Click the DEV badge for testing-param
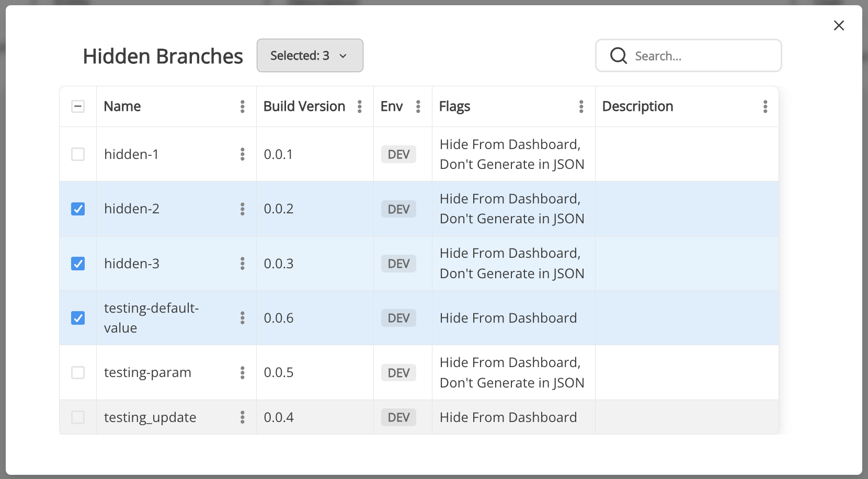868x479 pixels. click(x=398, y=373)
